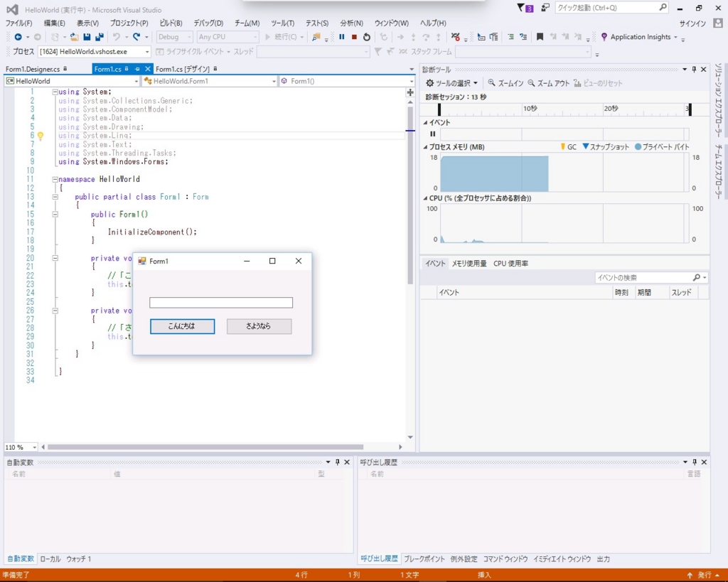The width and height of the screenshot is (728, 582).
Task: Toggle auto-hide pin on 呼び出し履歴 panel
Action: tap(695, 462)
